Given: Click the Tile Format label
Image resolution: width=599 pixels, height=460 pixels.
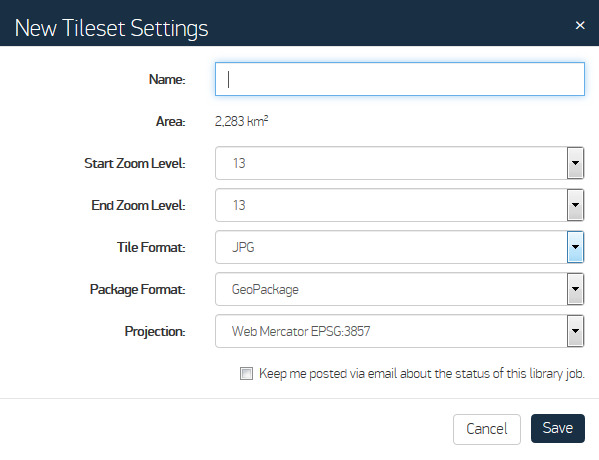Looking at the screenshot, I should [151, 247].
